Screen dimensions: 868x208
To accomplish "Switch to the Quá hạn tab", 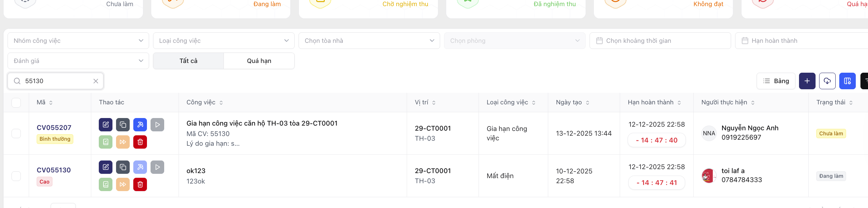I will coord(259,61).
